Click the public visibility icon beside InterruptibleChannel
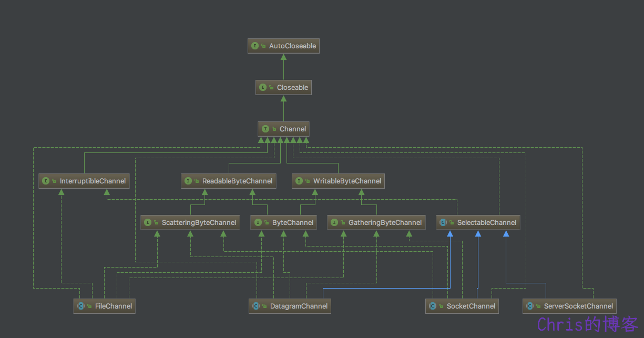Screen dimensions: 644x338 [x=54, y=181]
